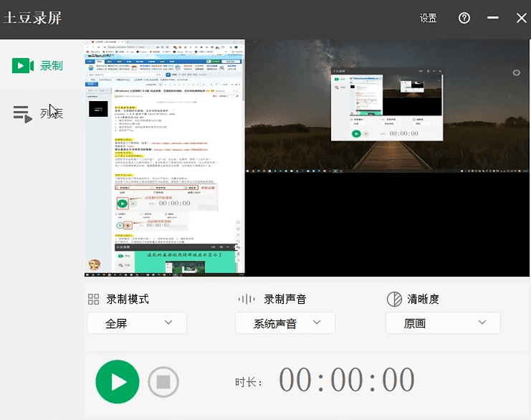Image resolution: width=531 pixels, height=420 pixels.
Task: Click the playlist icon beside 列表
Action: point(23,114)
